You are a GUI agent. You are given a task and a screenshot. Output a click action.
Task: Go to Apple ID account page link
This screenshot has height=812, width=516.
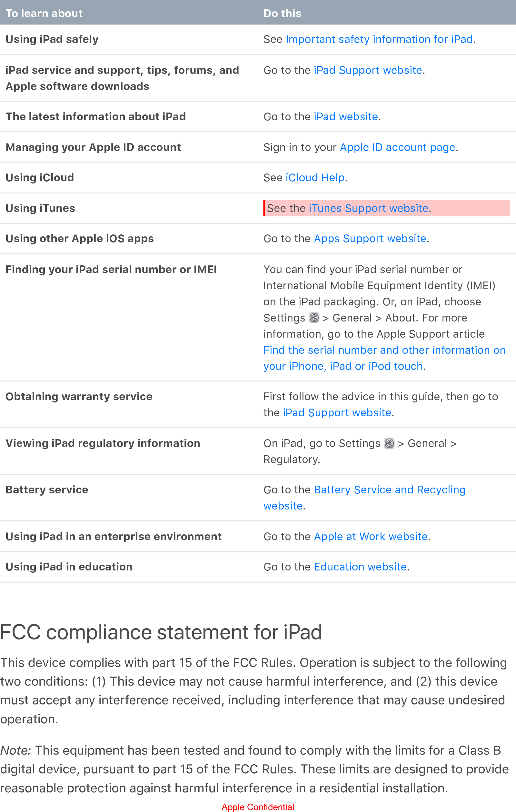(x=397, y=147)
